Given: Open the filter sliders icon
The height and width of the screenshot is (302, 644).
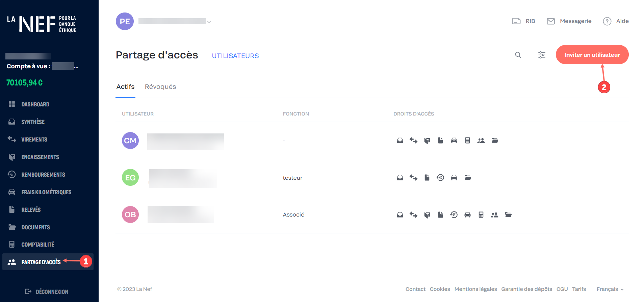Looking at the screenshot, I should coord(542,55).
